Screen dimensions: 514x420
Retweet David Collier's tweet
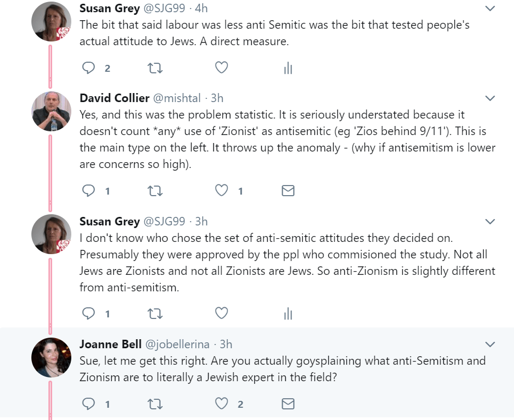pyautogui.click(x=155, y=191)
